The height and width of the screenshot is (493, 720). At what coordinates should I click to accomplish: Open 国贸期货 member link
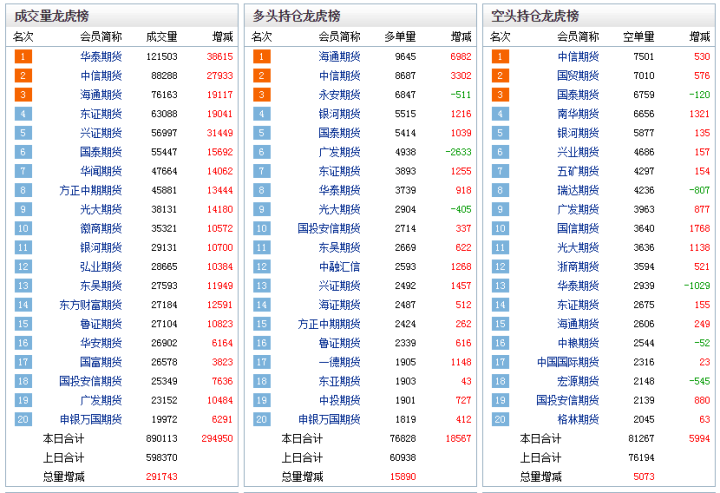pos(578,76)
